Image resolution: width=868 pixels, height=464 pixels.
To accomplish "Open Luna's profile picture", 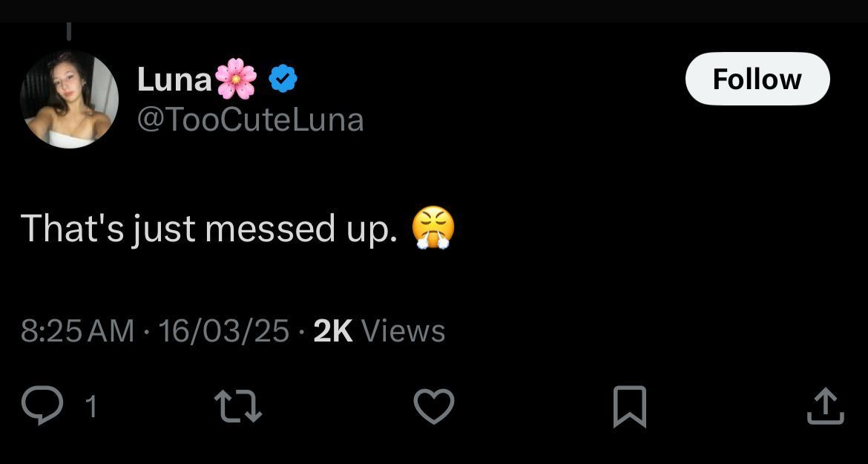I will click(69, 99).
